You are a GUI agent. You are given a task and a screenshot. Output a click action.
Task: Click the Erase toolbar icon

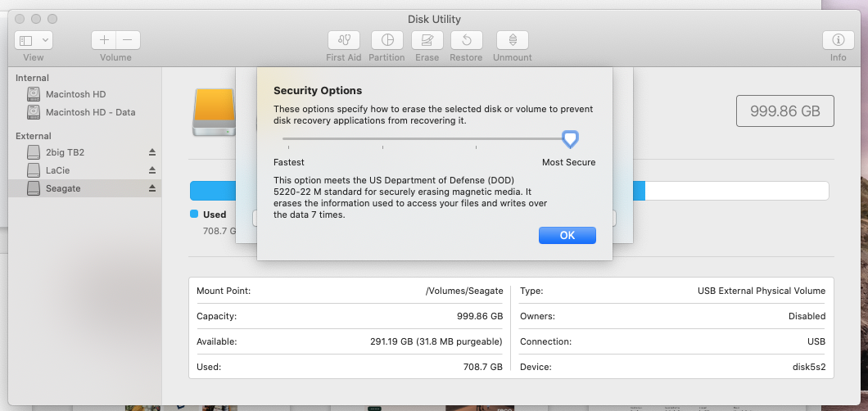pyautogui.click(x=427, y=40)
